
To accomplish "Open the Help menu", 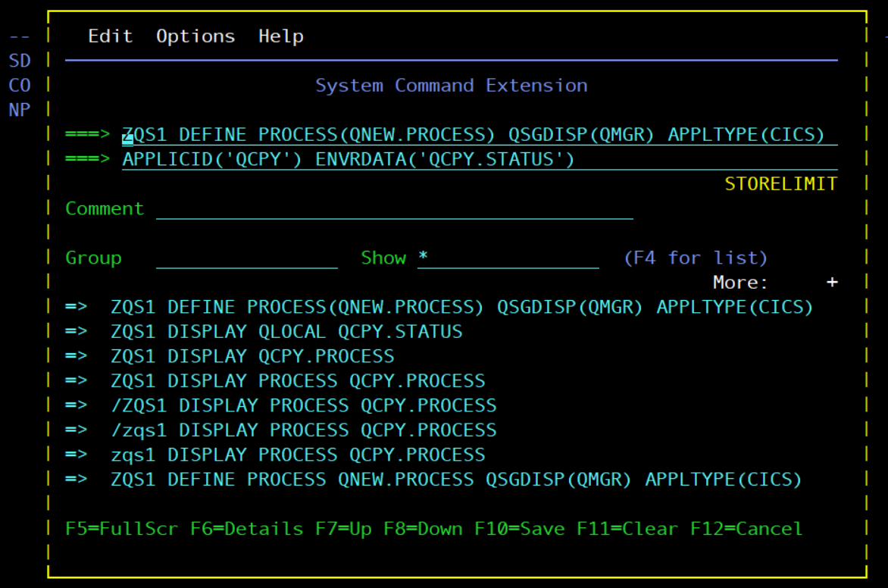I will [x=281, y=36].
